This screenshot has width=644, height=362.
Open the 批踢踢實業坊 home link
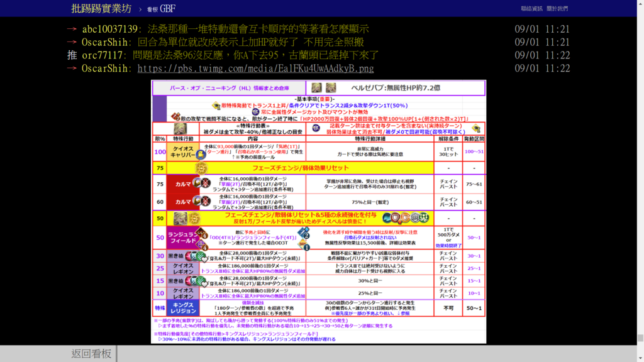coord(101,8)
